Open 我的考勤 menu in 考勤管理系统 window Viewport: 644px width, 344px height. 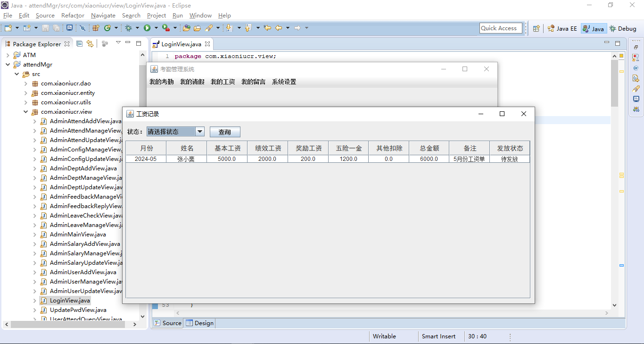pos(161,82)
